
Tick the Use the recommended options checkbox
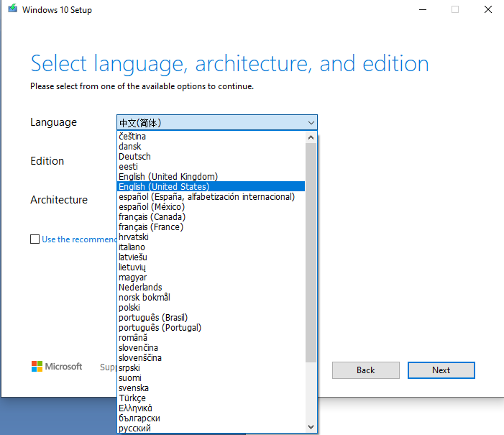click(35, 239)
